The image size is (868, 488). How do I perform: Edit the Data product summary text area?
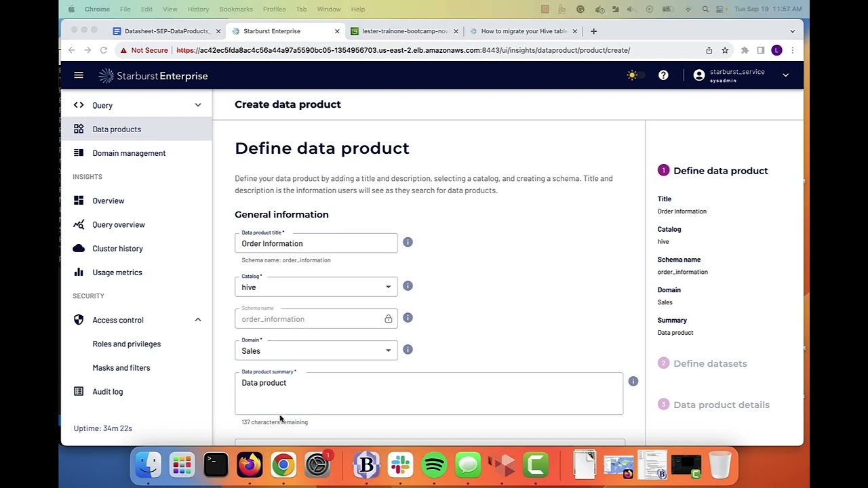[429, 393]
